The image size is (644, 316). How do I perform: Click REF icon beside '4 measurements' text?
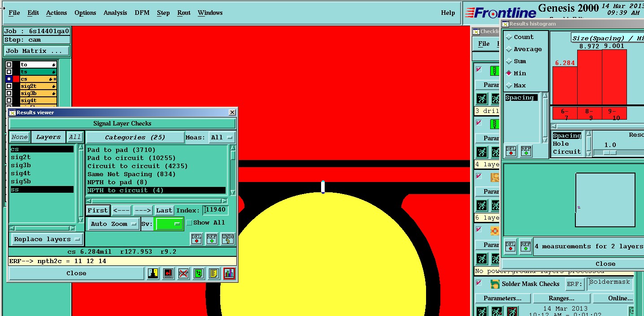526,246
